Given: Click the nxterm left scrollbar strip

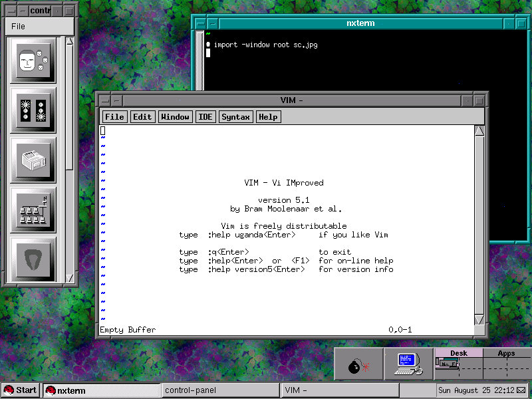Looking at the screenshot, I should [x=199, y=61].
